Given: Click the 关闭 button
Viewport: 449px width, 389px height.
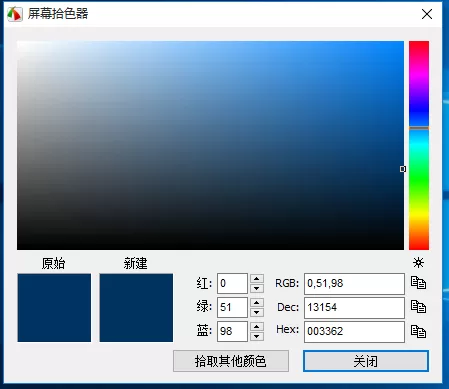Looking at the screenshot, I should pos(366,361).
